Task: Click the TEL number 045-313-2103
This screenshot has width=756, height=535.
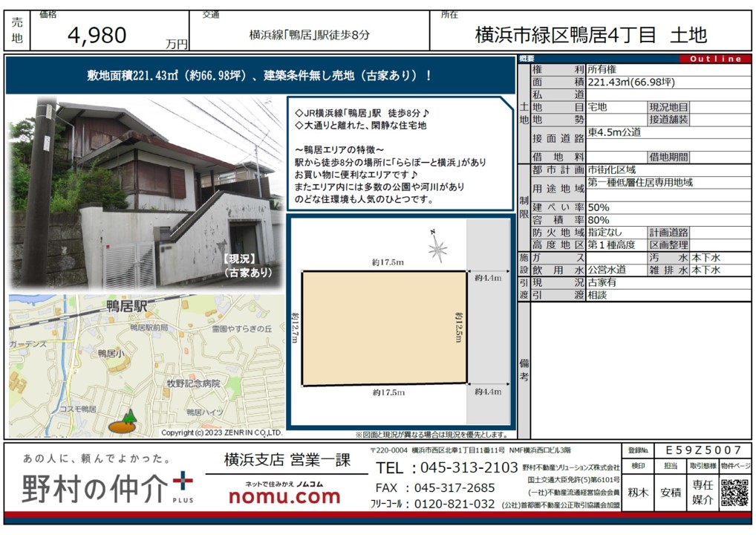Action: (469, 468)
